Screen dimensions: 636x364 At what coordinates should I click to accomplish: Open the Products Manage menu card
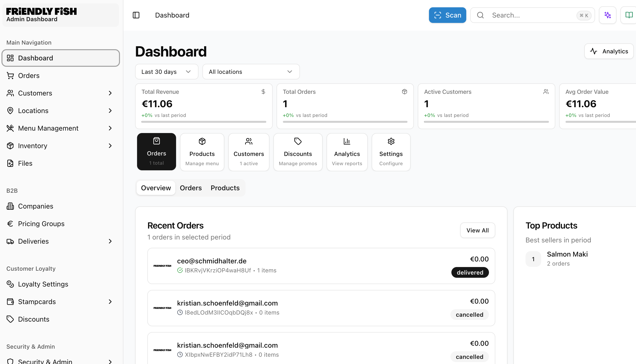click(202, 152)
